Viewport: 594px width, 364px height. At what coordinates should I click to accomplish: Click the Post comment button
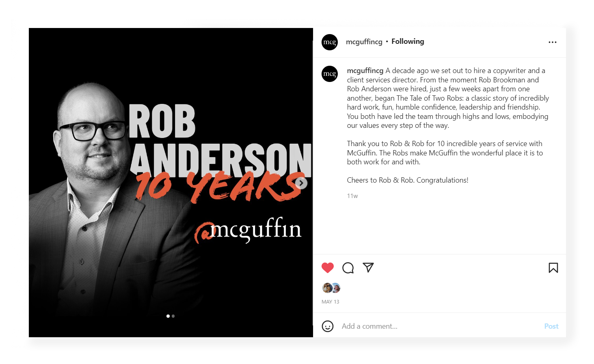(x=551, y=326)
